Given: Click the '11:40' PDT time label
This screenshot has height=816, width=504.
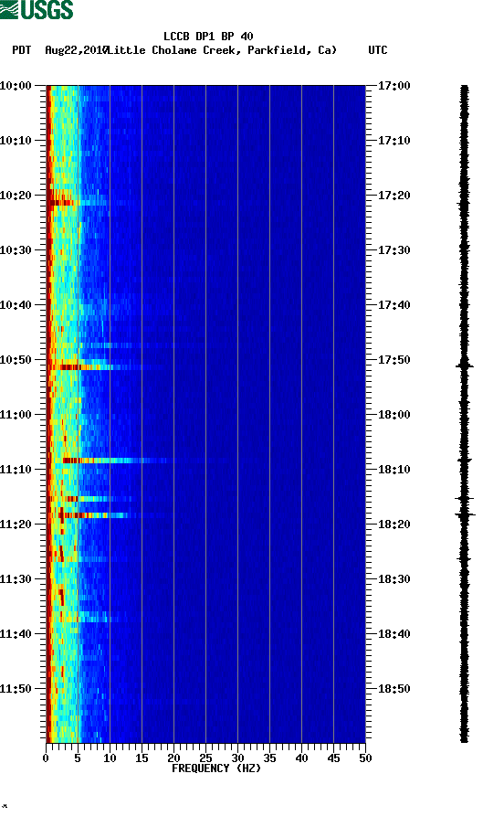Looking at the screenshot, I should point(16,634).
